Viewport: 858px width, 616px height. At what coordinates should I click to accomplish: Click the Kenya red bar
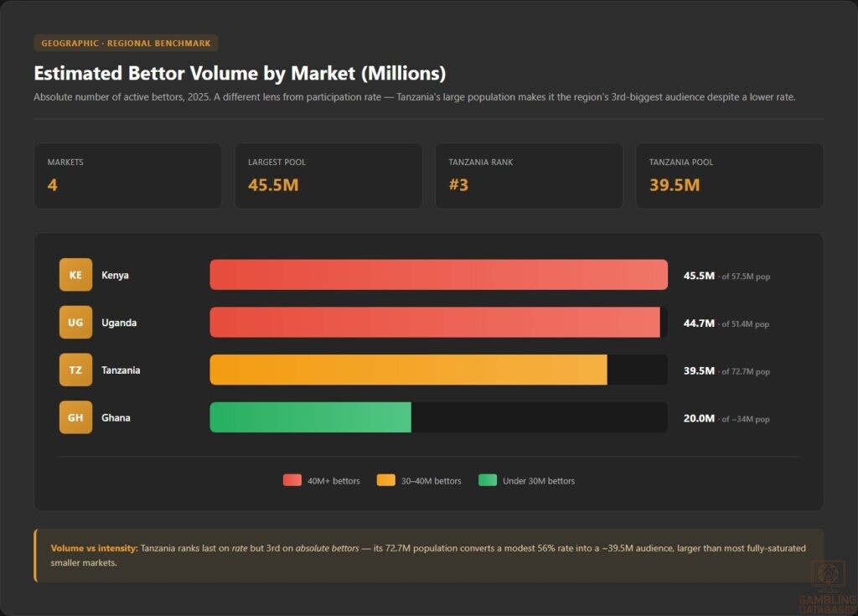438,274
